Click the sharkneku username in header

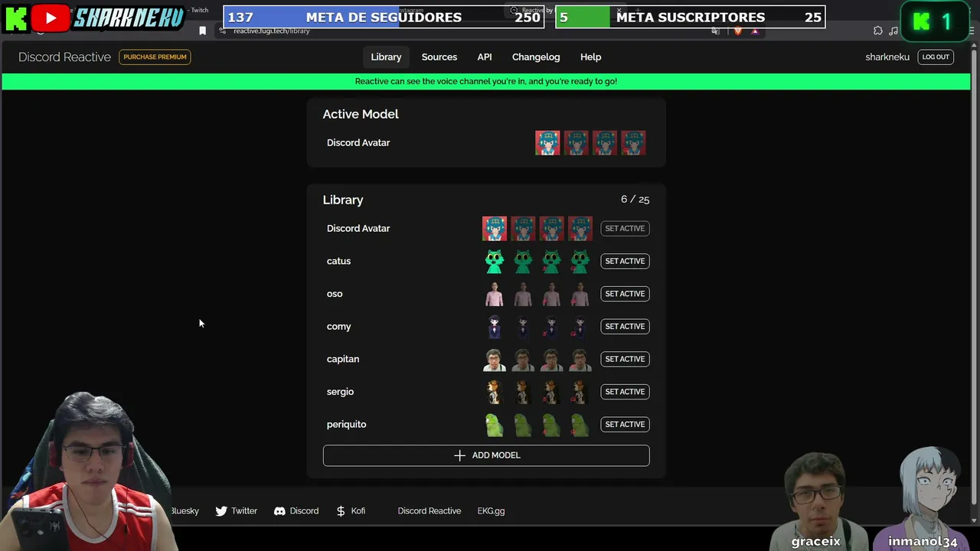(887, 57)
